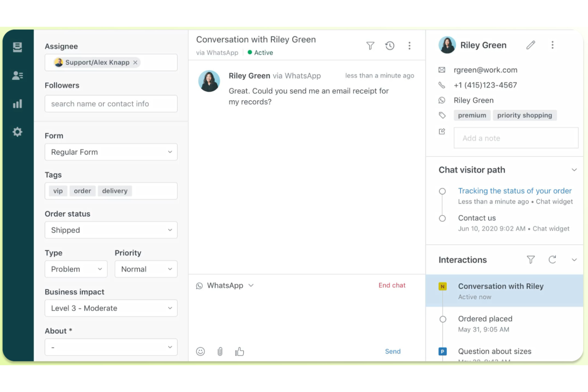Refresh the Interactions list
The width and height of the screenshot is (588, 392).
tap(552, 260)
